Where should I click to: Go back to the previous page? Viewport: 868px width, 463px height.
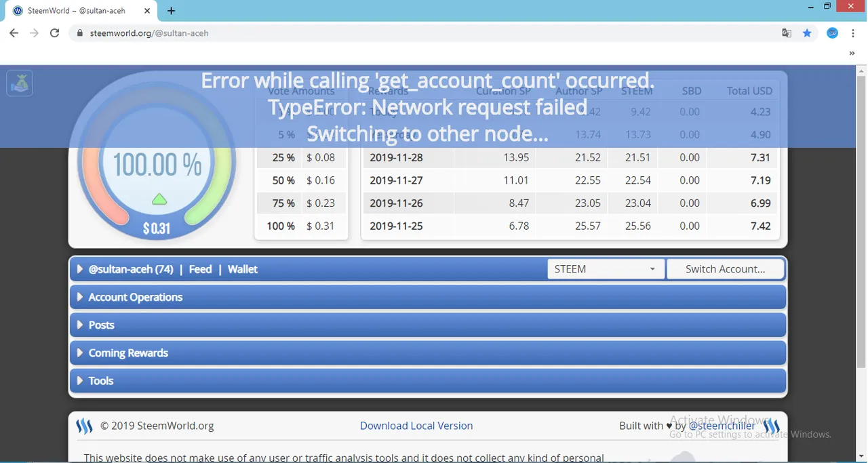[14, 33]
